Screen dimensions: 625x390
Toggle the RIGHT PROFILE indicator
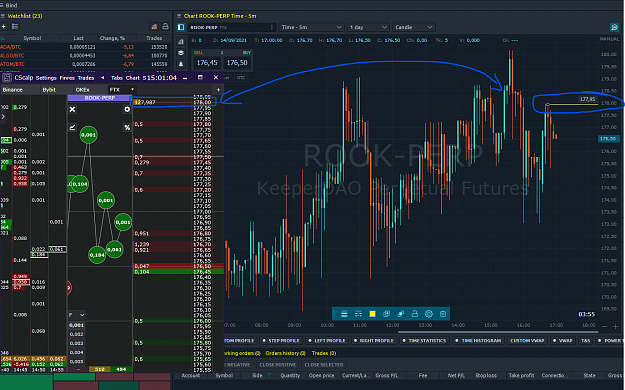pyautogui.click(x=373, y=341)
